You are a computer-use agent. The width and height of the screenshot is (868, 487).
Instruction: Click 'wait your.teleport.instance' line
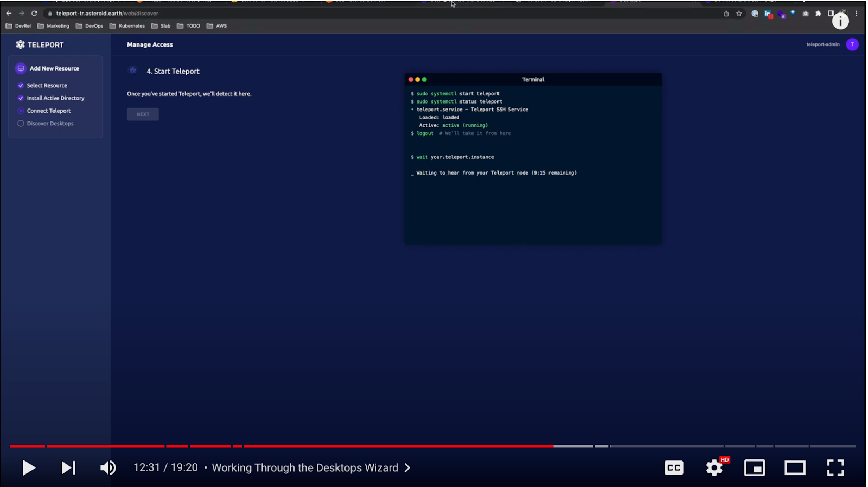[x=452, y=157]
